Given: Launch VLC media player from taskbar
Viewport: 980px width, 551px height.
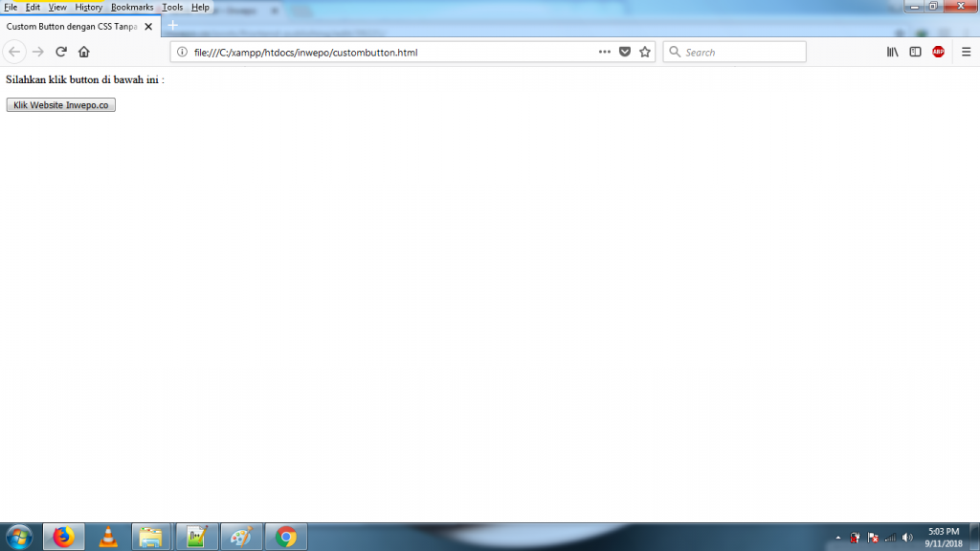Looking at the screenshot, I should tap(108, 538).
